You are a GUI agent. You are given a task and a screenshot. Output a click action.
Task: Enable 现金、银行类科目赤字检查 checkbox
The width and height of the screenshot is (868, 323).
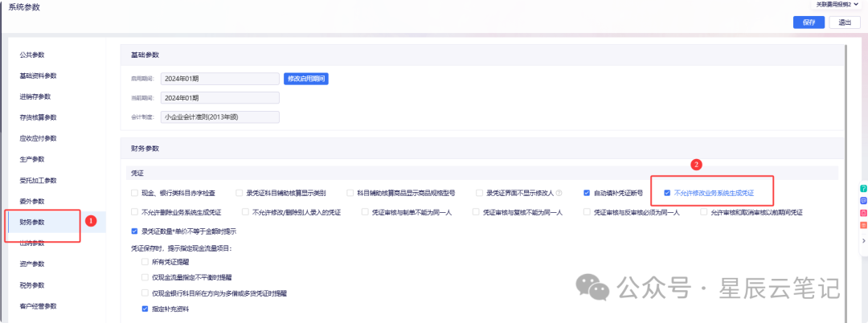pos(134,193)
